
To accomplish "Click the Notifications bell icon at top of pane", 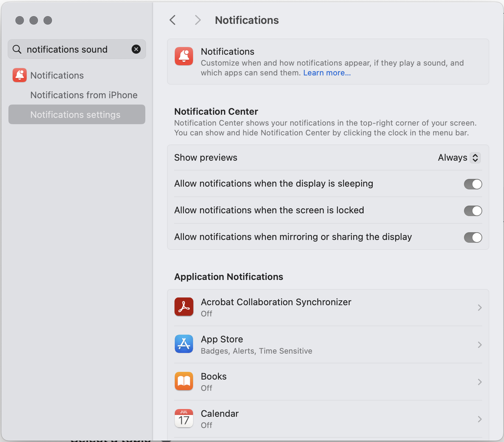I will pyautogui.click(x=184, y=56).
